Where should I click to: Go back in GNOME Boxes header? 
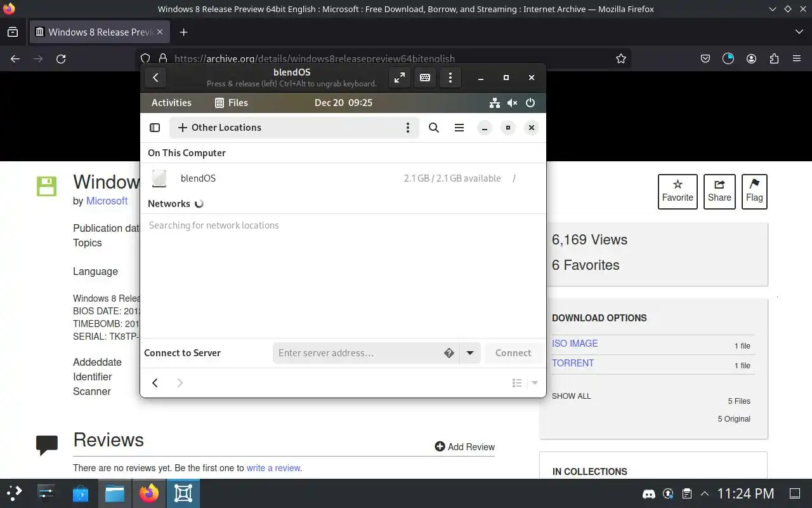point(155,77)
